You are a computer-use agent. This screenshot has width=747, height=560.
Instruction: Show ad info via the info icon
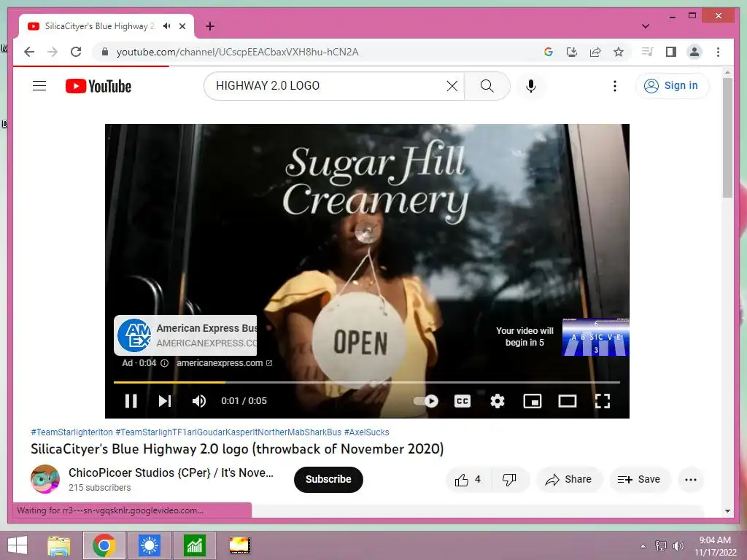pos(164,363)
